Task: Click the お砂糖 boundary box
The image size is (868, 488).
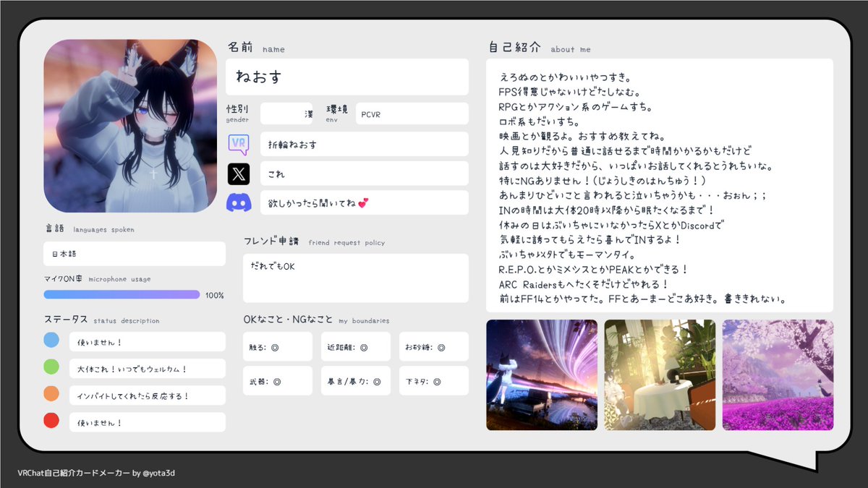Action: (x=434, y=346)
